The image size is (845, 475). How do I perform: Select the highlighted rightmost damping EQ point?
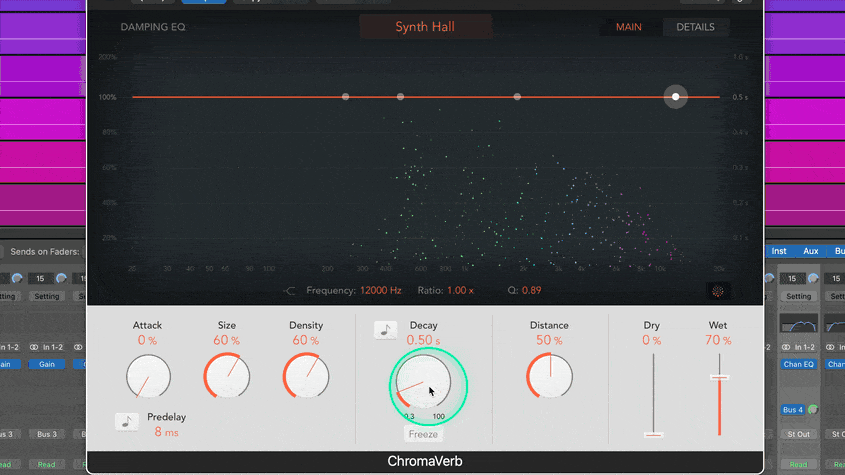(x=676, y=97)
